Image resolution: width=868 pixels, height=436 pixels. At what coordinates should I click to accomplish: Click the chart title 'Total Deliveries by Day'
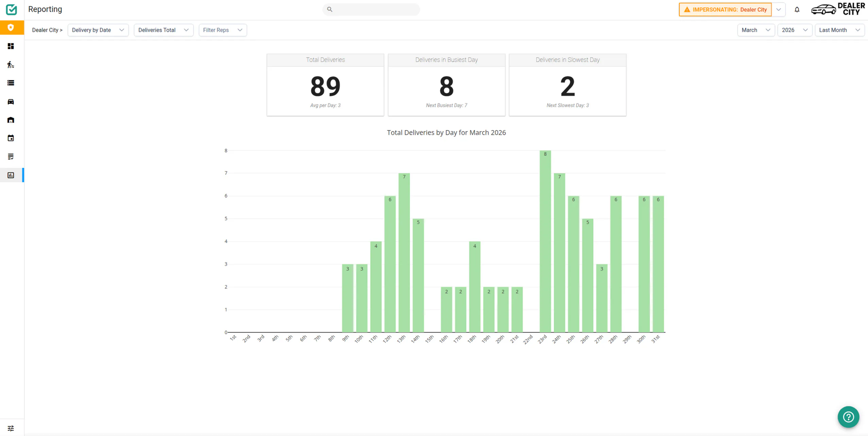tap(447, 133)
